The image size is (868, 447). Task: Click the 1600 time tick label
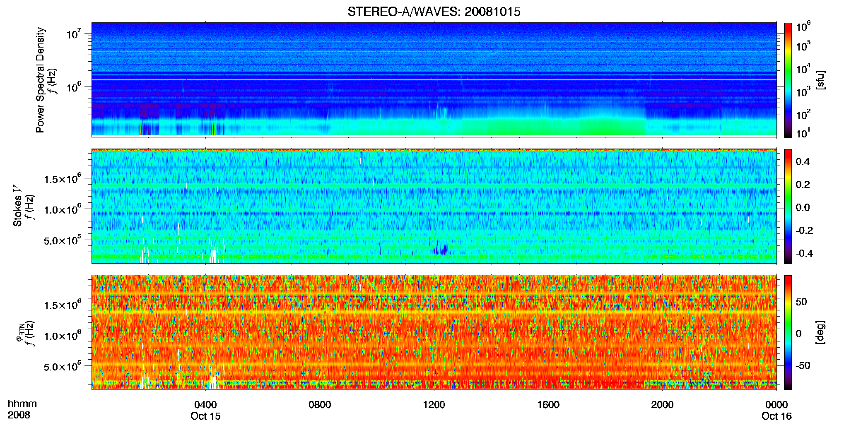tap(548, 405)
